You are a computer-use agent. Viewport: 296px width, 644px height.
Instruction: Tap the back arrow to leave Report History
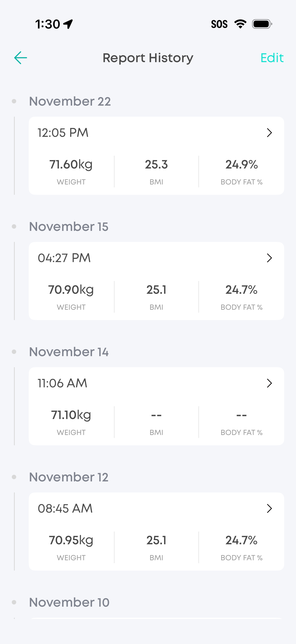[x=20, y=57]
